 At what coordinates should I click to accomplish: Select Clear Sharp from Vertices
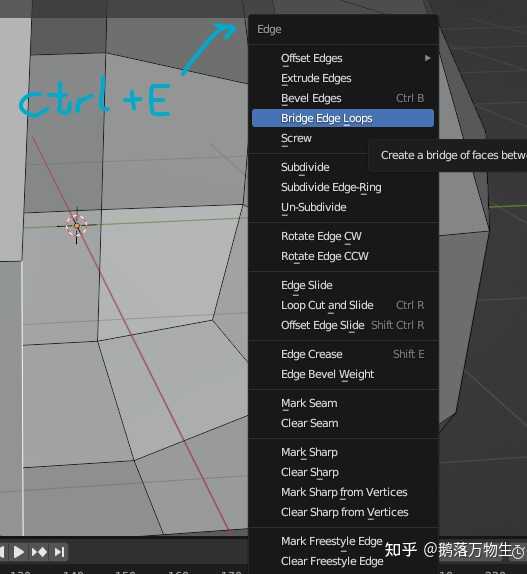pyautogui.click(x=343, y=512)
